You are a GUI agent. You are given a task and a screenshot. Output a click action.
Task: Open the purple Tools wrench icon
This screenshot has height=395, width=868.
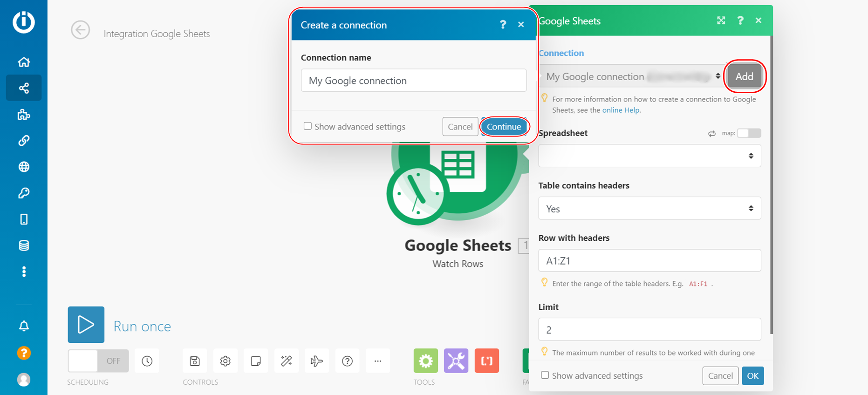click(456, 361)
